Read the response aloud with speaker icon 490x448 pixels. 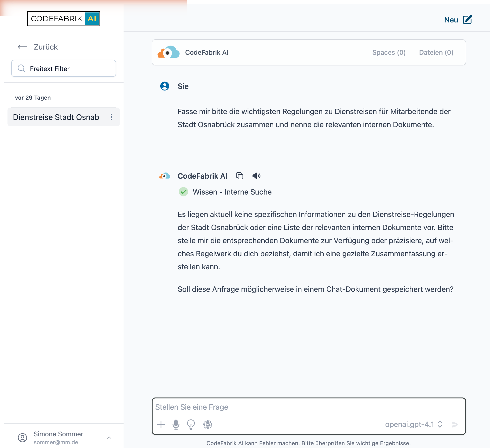coord(256,176)
